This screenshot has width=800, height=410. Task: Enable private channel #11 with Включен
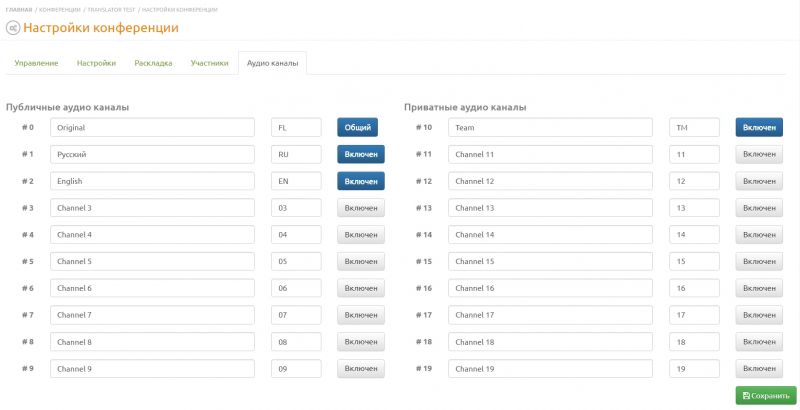(x=759, y=154)
